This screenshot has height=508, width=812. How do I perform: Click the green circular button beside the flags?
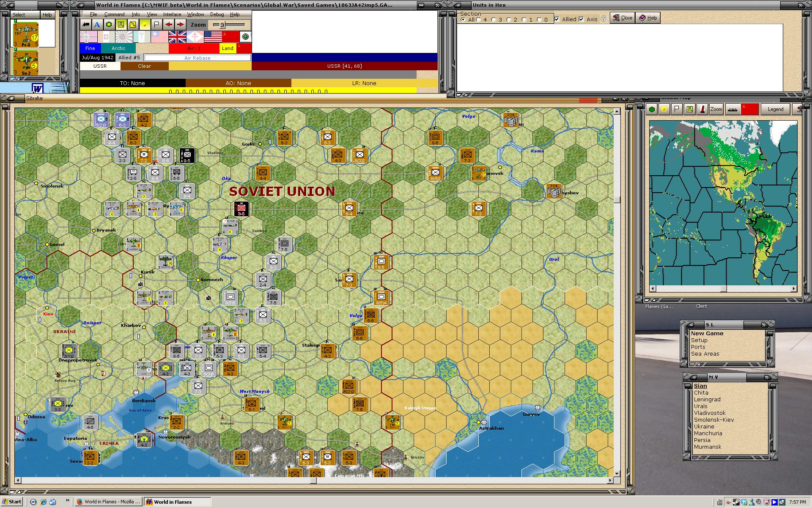tap(245, 37)
